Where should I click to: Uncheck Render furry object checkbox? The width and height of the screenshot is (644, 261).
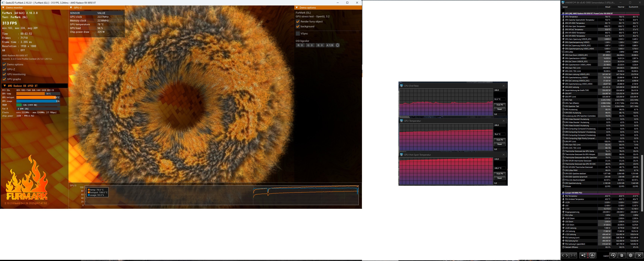click(298, 21)
